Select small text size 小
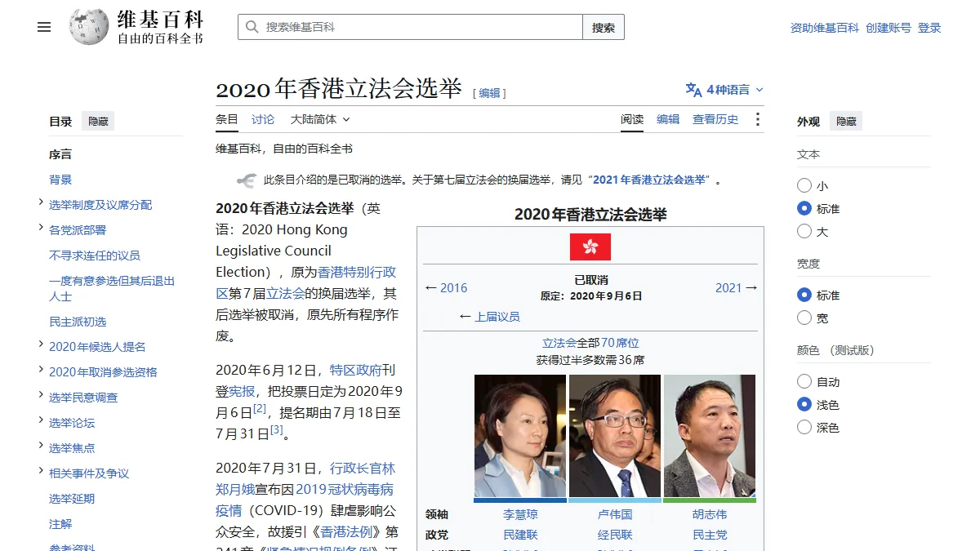The image size is (980, 551). 804,186
